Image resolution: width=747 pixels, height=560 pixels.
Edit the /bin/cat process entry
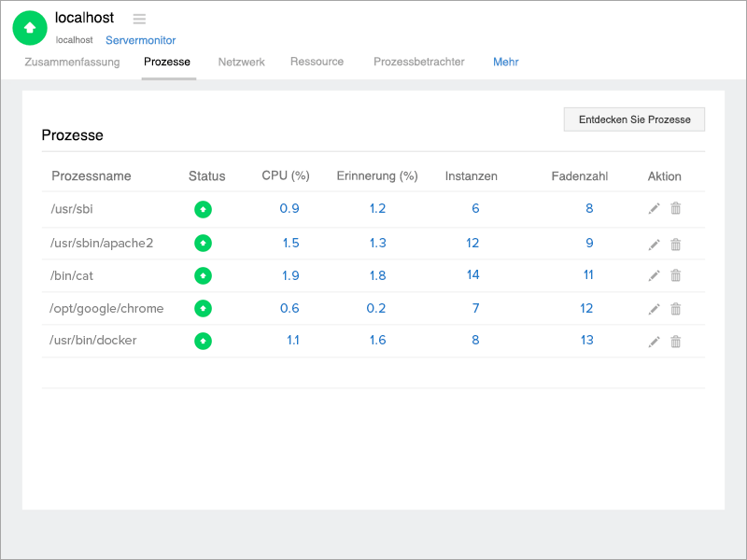click(654, 276)
